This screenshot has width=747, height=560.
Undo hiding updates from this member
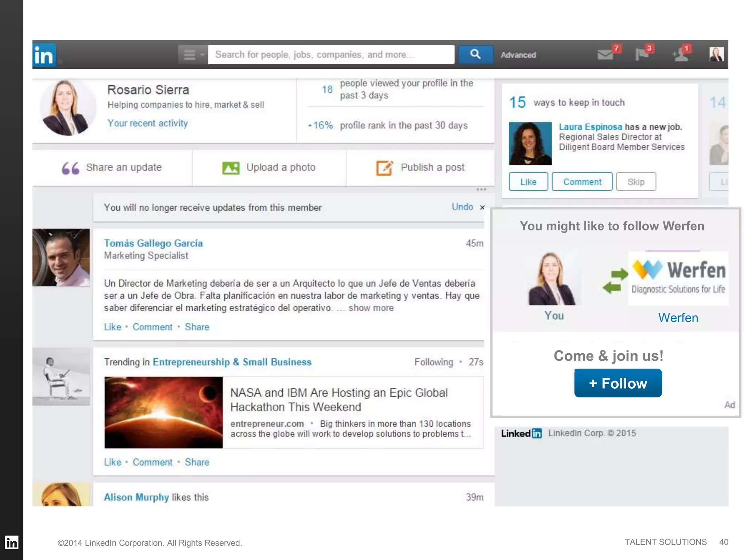[462, 207]
